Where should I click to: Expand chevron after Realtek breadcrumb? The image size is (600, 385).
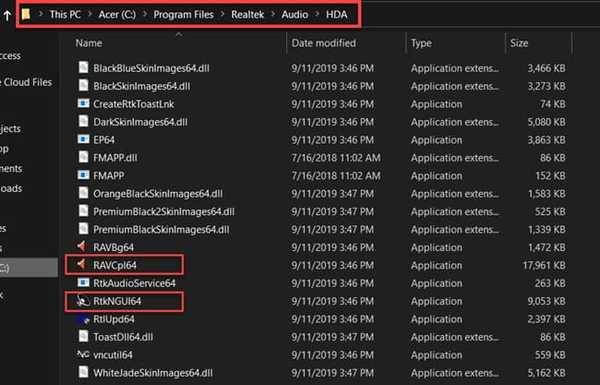pyautogui.click(x=273, y=15)
